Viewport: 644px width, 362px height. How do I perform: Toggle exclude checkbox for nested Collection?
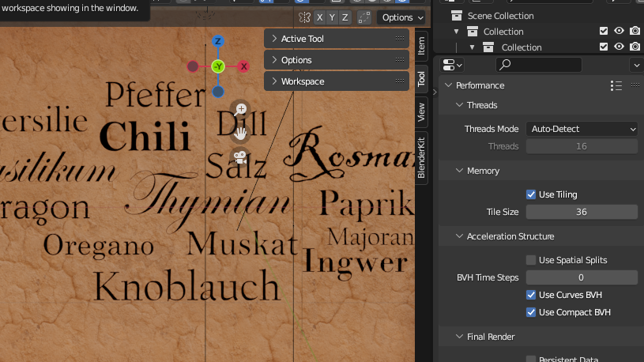tap(604, 47)
